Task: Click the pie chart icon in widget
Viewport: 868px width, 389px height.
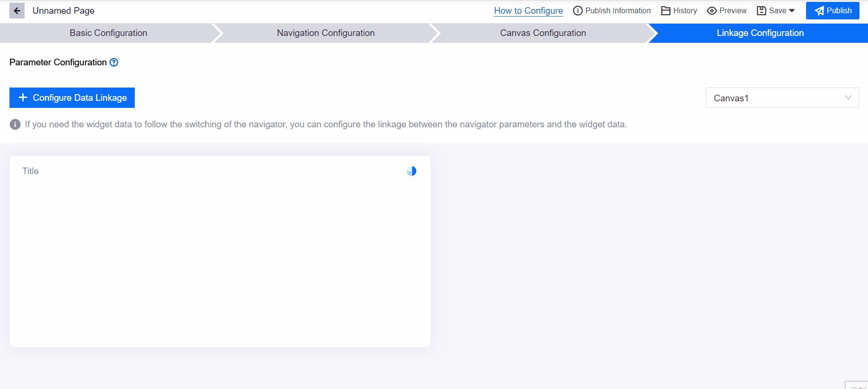Action: pos(411,171)
